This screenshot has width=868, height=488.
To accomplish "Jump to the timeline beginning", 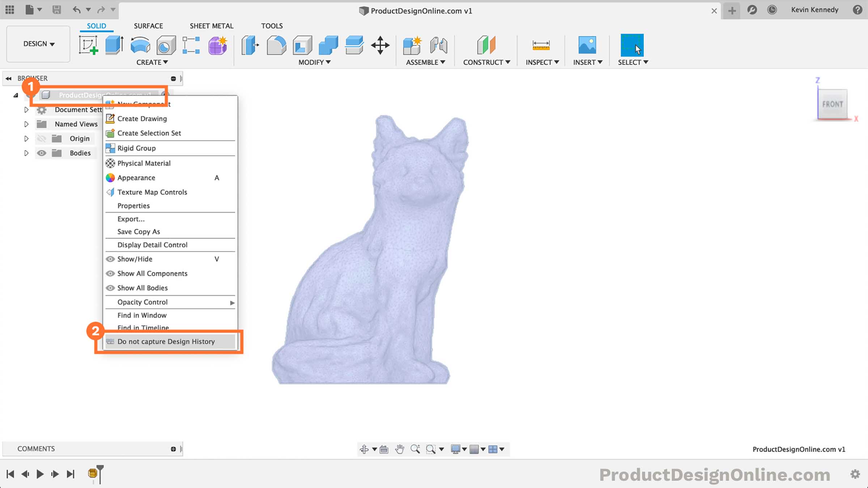I will pos(10,474).
